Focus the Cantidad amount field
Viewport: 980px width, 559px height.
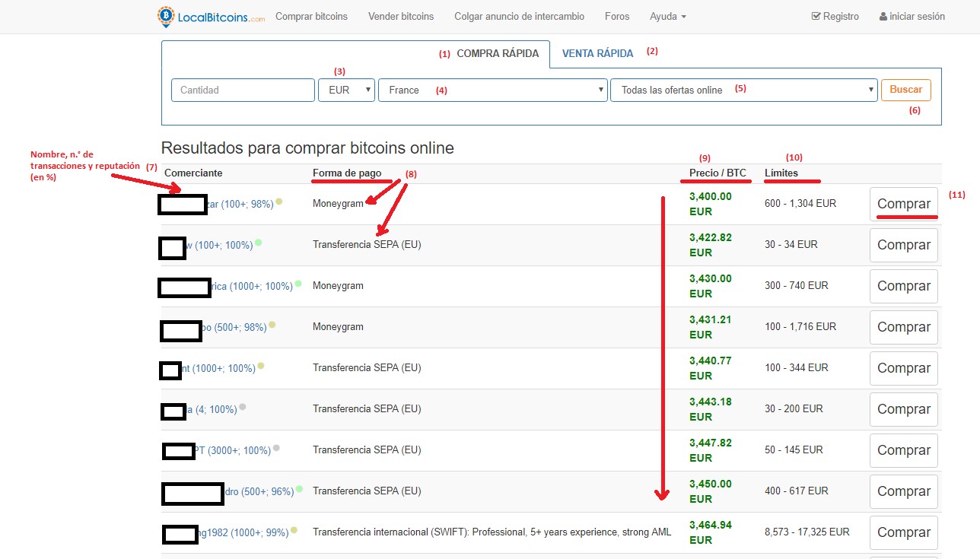pyautogui.click(x=243, y=90)
